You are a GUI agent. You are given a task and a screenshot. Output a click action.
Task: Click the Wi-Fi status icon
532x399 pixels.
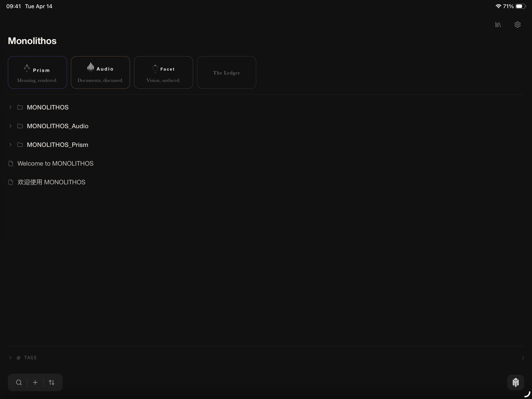(498, 6)
